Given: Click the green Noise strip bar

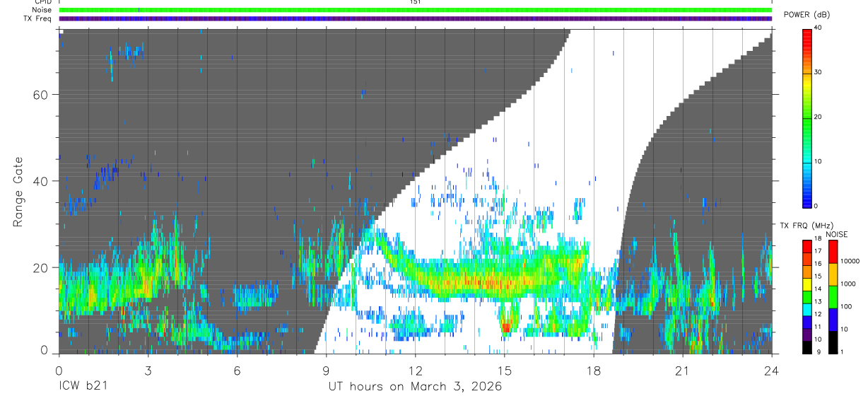Looking at the screenshot, I should pos(416,10).
